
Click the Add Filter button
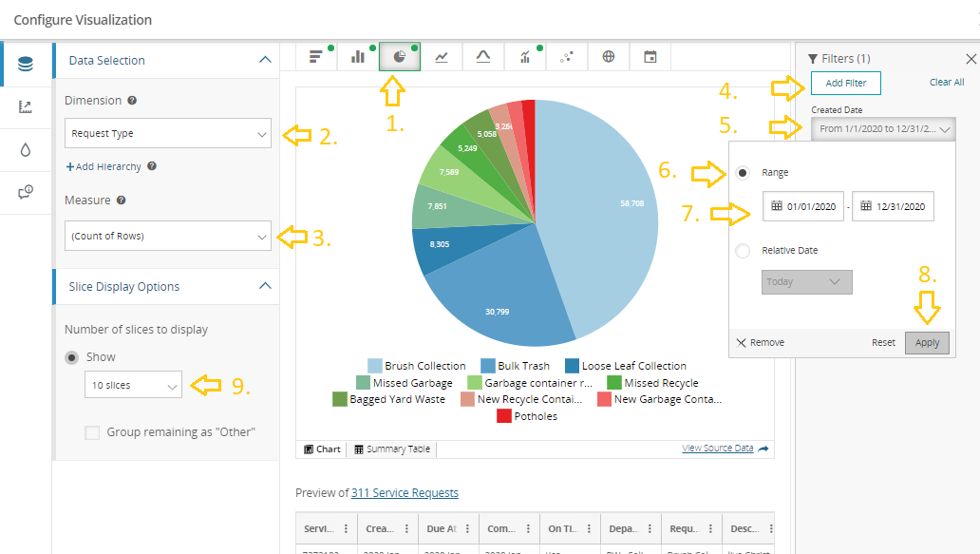(x=845, y=84)
